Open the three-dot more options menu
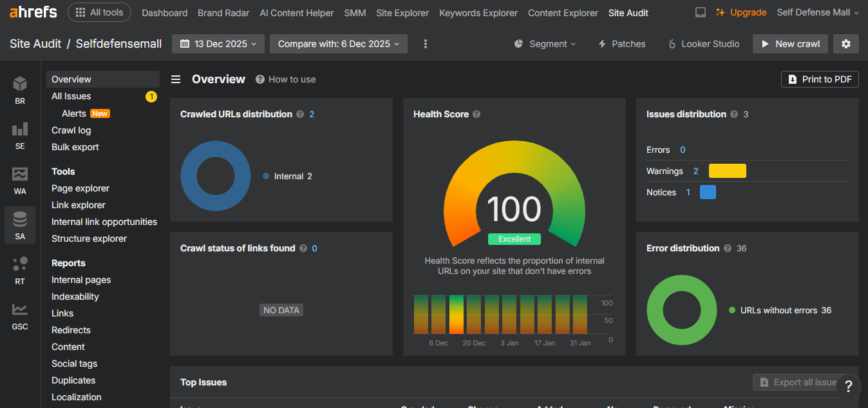The height and width of the screenshot is (408, 868). 426,44
